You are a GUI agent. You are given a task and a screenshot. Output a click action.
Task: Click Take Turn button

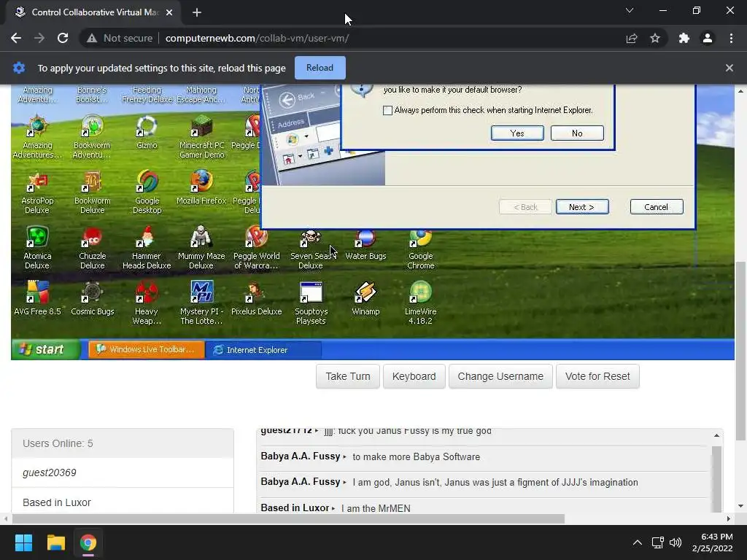348,376
